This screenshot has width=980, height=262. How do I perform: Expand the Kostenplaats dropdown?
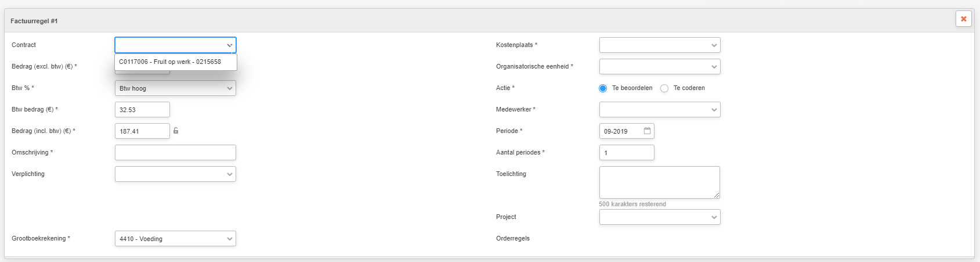pos(660,45)
